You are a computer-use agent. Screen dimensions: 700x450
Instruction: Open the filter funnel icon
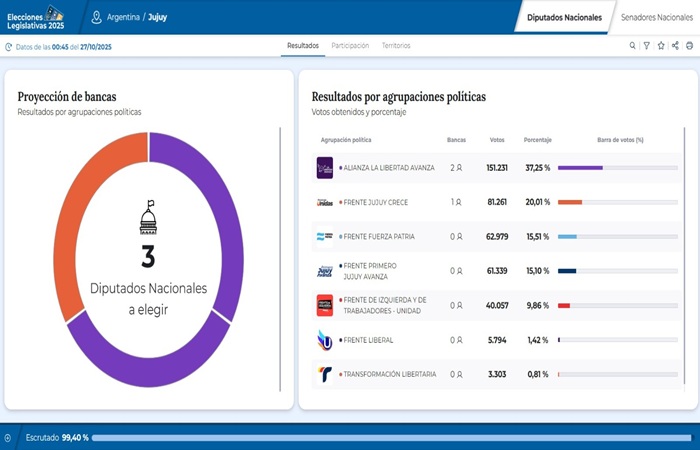646,46
